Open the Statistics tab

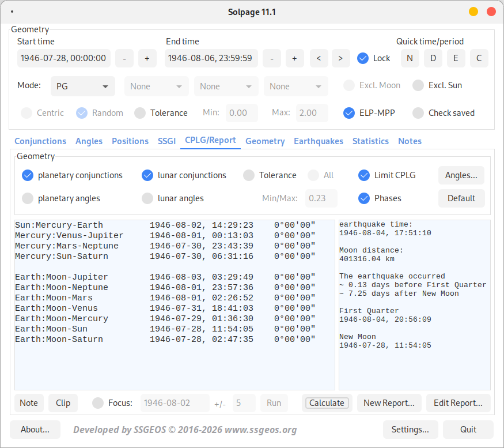[370, 141]
